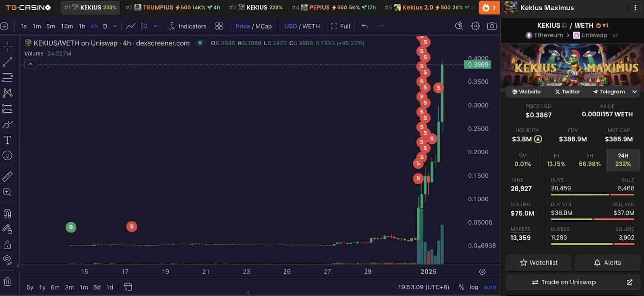Expand chart type dropdown arrow

point(155,26)
